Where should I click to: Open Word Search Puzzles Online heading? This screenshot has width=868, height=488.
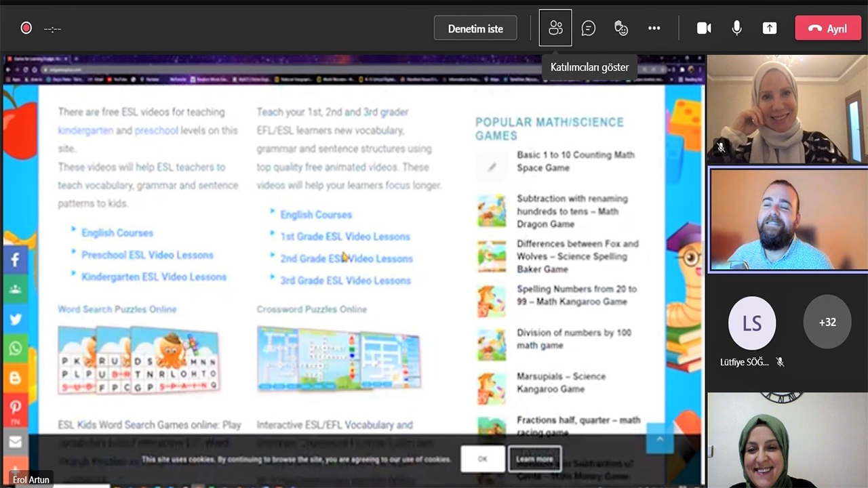coord(117,309)
